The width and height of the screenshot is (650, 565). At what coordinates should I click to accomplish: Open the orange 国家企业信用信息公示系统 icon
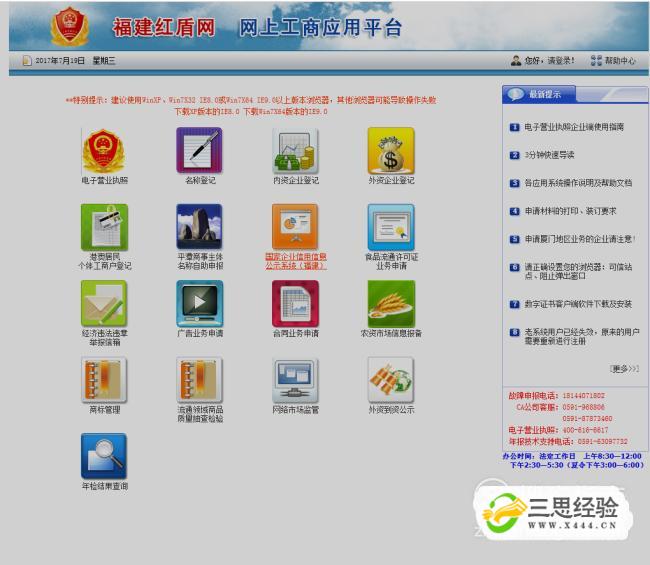295,227
